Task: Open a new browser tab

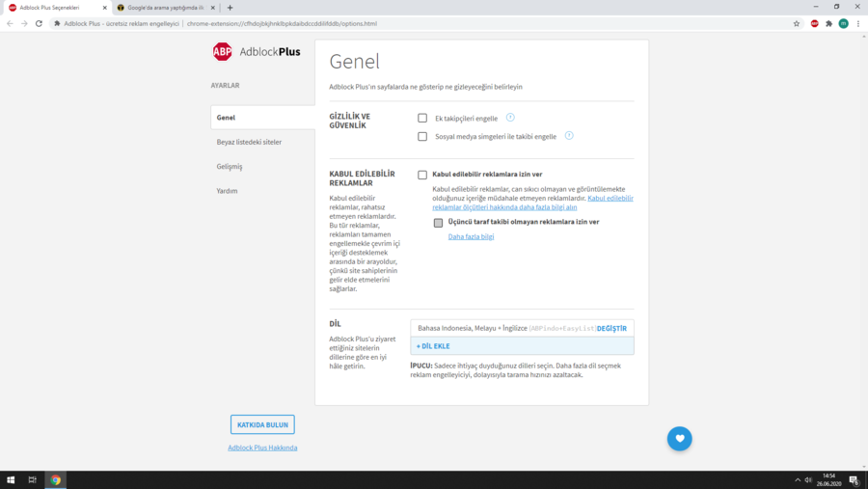Action: point(230,8)
